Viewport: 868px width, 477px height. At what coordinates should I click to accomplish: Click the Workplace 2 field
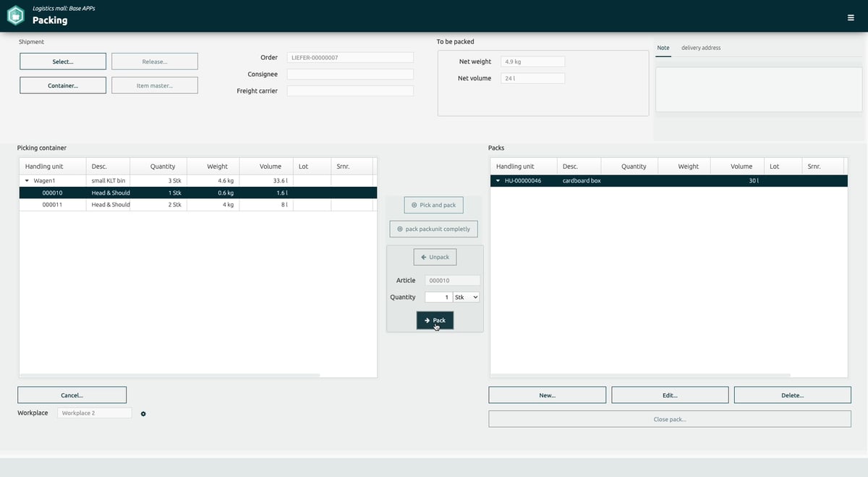coord(95,413)
